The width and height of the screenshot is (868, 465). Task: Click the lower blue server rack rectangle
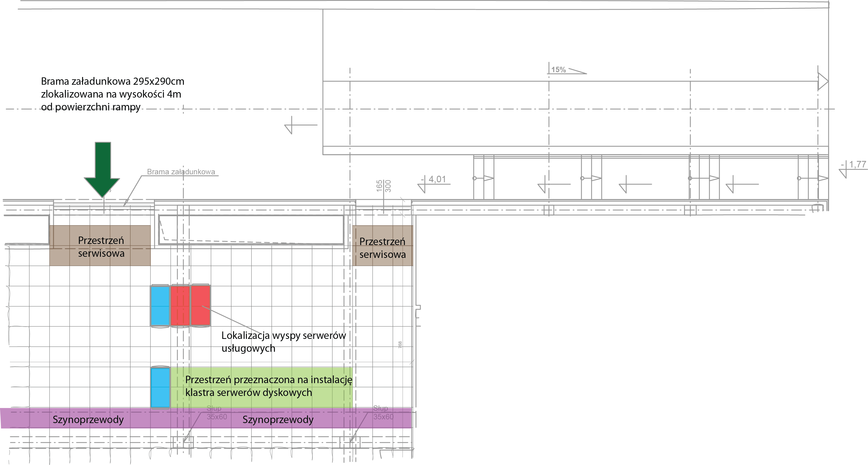[160, 387]
